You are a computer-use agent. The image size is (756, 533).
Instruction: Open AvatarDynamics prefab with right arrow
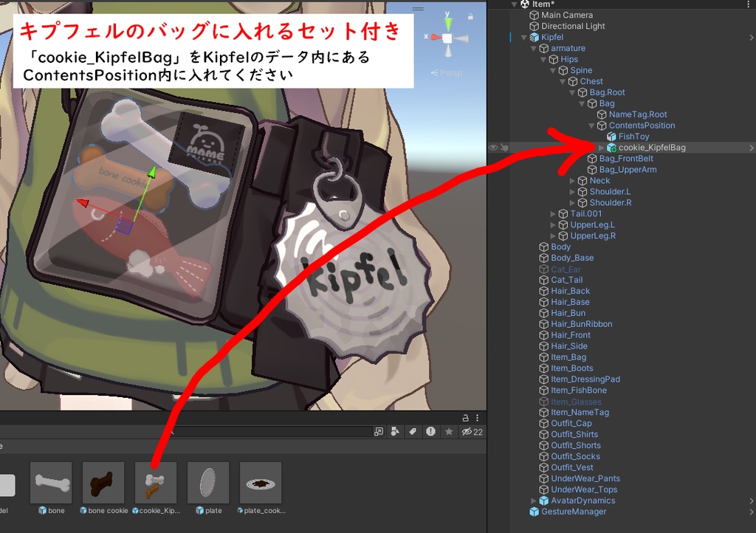(751, 501)
